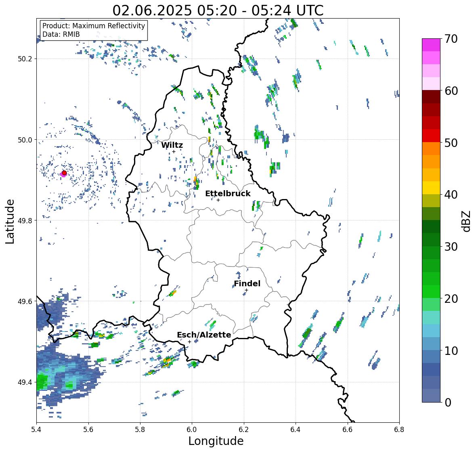Click the longitude tick label 6.0
The height and width of the screenshot is (451, 476).
pyautogui.click(x=192, y=430)
